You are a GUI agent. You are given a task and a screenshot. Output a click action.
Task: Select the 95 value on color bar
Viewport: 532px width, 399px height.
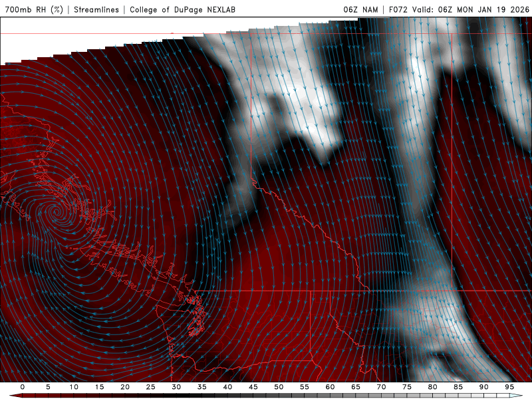coord(509,387)
